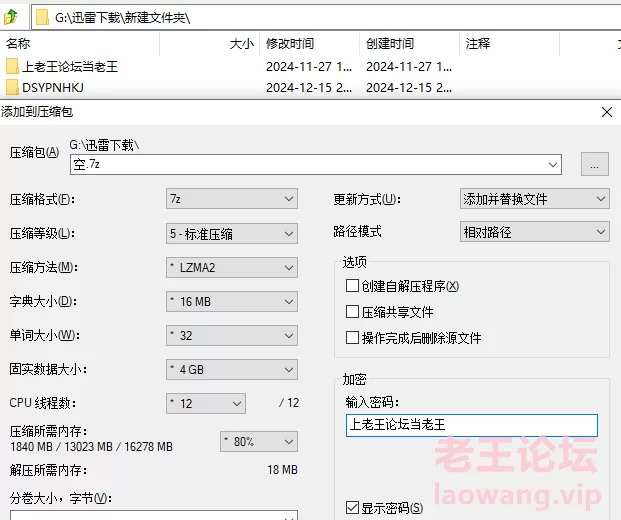
Task: Click the G:\迅雷下载\新建文件夹\ address path
Action: pyautogui.click(x=122, y=18)
